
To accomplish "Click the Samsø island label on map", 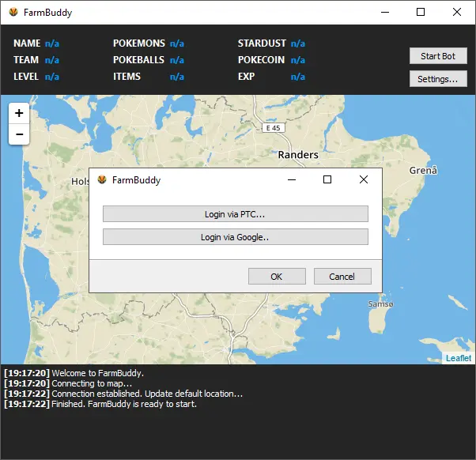I will click(381, 304).
